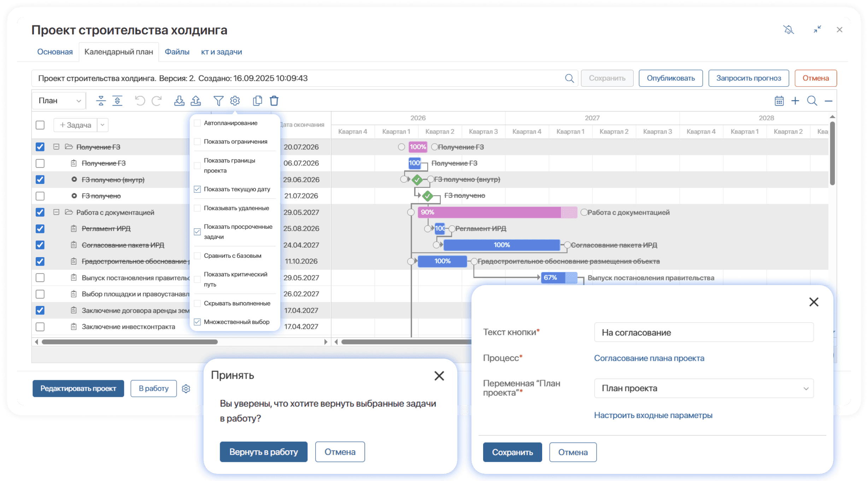
Task: Open the План dropdown selector
Action: [x=59, y=101]
